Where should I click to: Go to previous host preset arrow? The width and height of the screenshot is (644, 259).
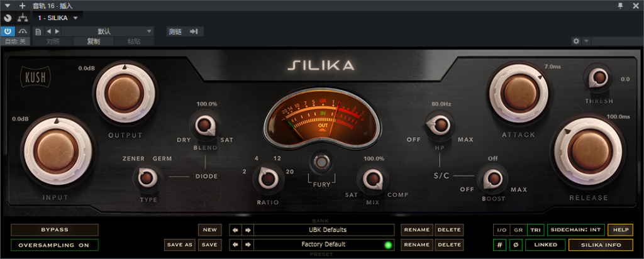pos(49,31)
